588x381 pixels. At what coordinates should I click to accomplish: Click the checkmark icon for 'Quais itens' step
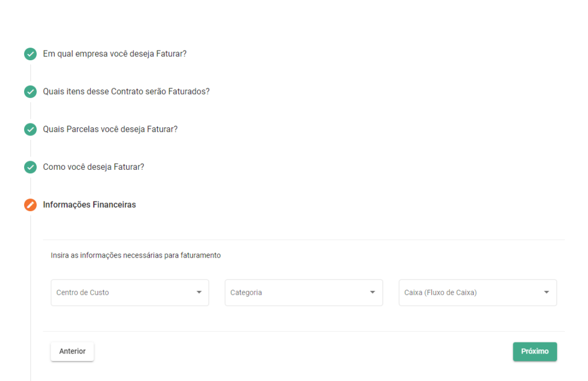30,92
